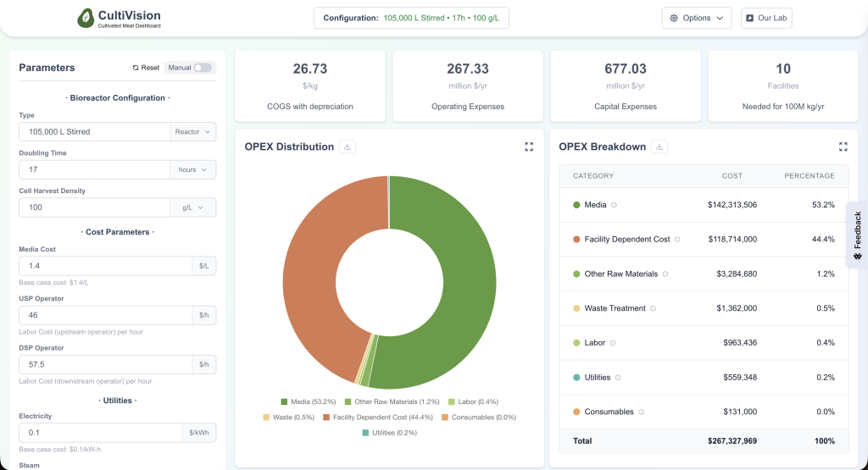Click info icon next to Waste Treatment
Screen dimensions: 868x470
click(x=653, y=308)
